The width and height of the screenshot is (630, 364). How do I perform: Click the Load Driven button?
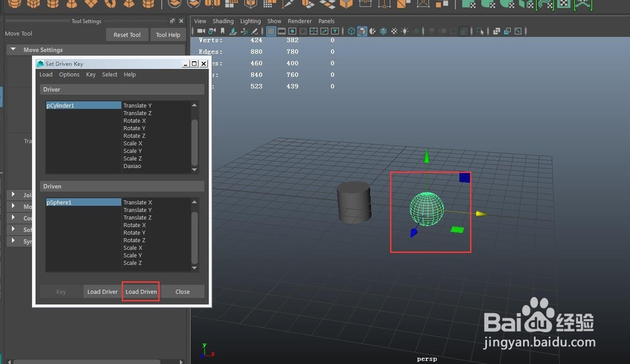pos(141,292)
